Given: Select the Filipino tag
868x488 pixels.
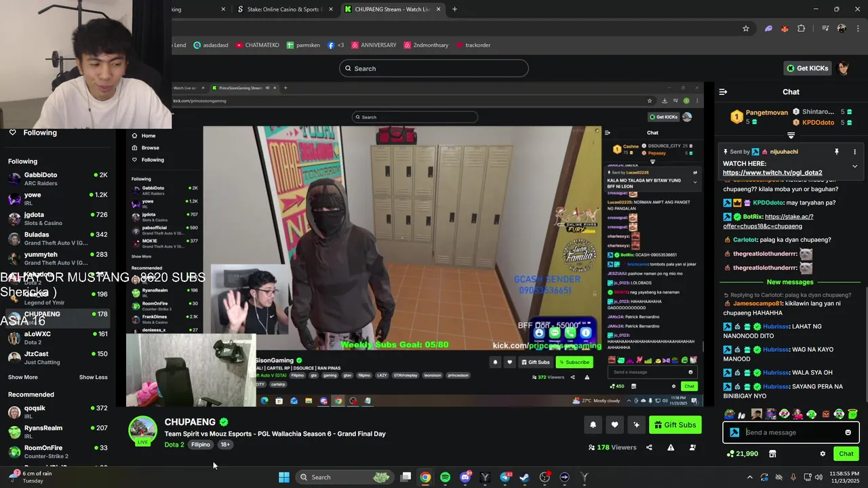Looking at the screenshot, I should click(x=201, y=445).
